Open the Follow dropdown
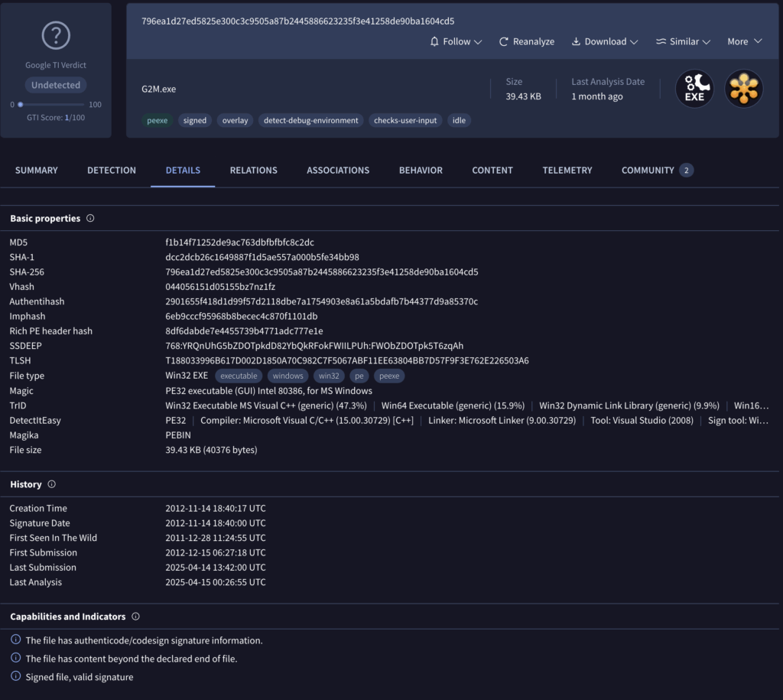Screen dimensions: 783x700 456,41
